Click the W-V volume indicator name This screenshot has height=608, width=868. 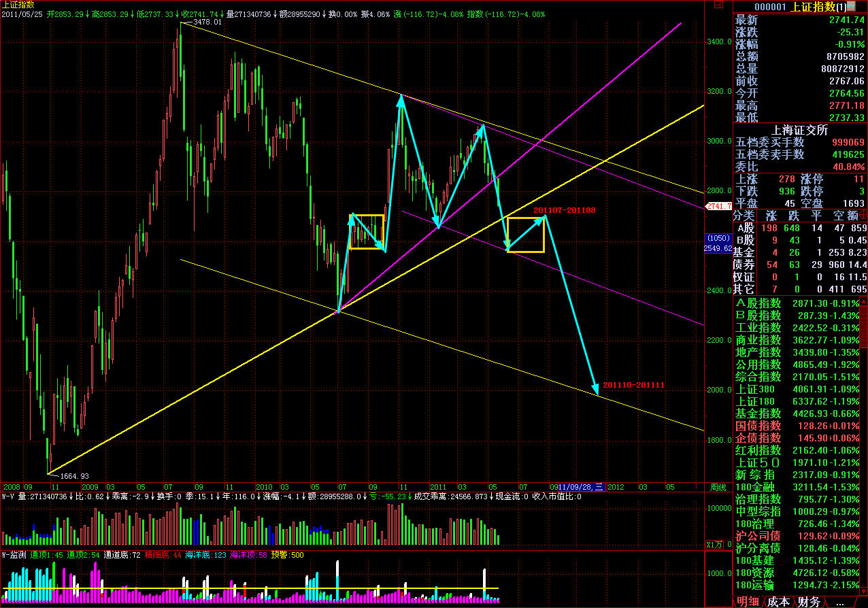7,497
